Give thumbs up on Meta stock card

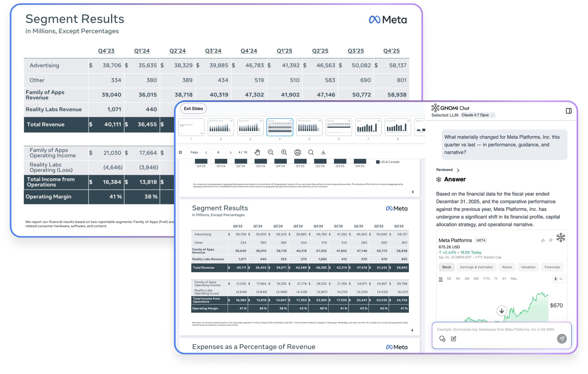[x=543, y=240]
